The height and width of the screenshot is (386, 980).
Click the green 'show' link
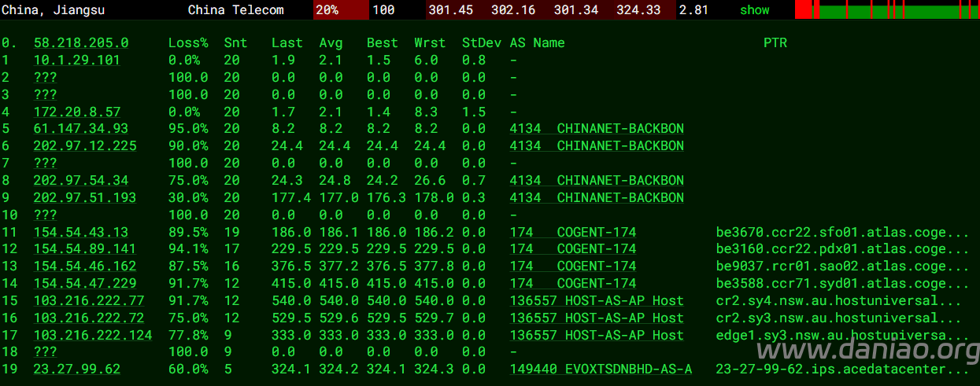(x=754, y=10)
